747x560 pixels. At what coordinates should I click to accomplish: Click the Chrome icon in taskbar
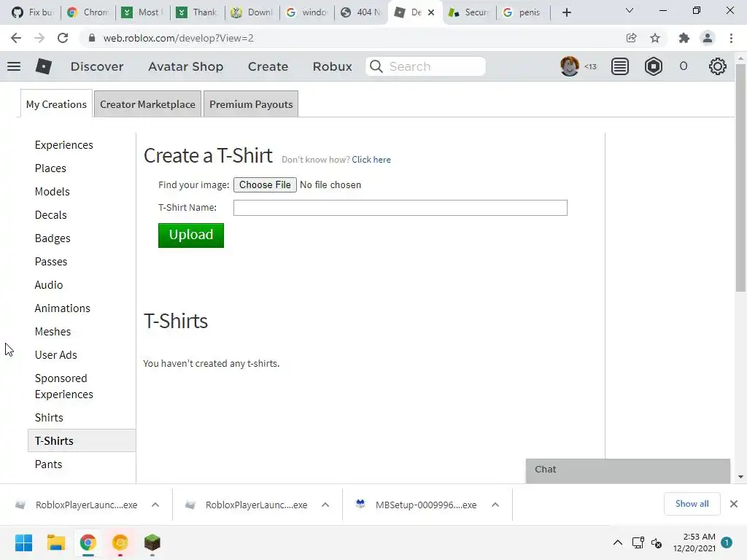[x=88, y=542]
